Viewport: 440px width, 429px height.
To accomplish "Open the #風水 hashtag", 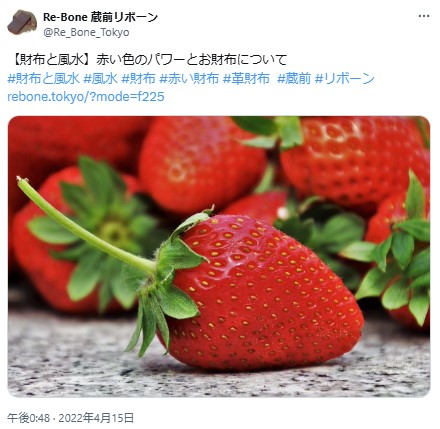I will coord(100,79).
